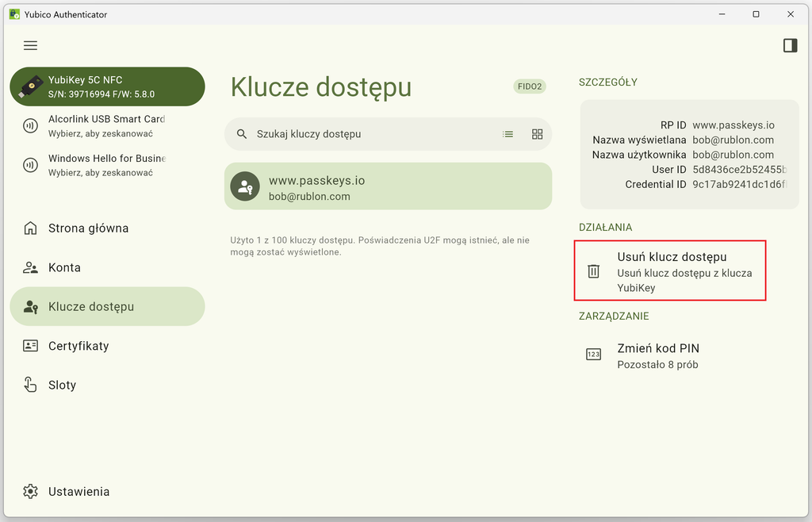Click the Sloty touch icon

pyautogui.click(x=31, y=385)
